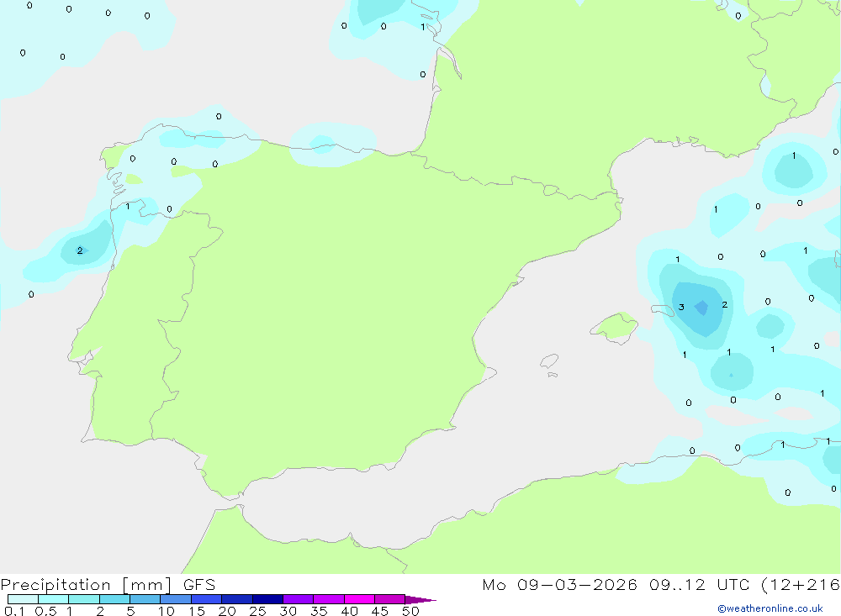Click the '40' legend scale label
The width and height of the screenshot is (841, 616).
tap(350, 611)
